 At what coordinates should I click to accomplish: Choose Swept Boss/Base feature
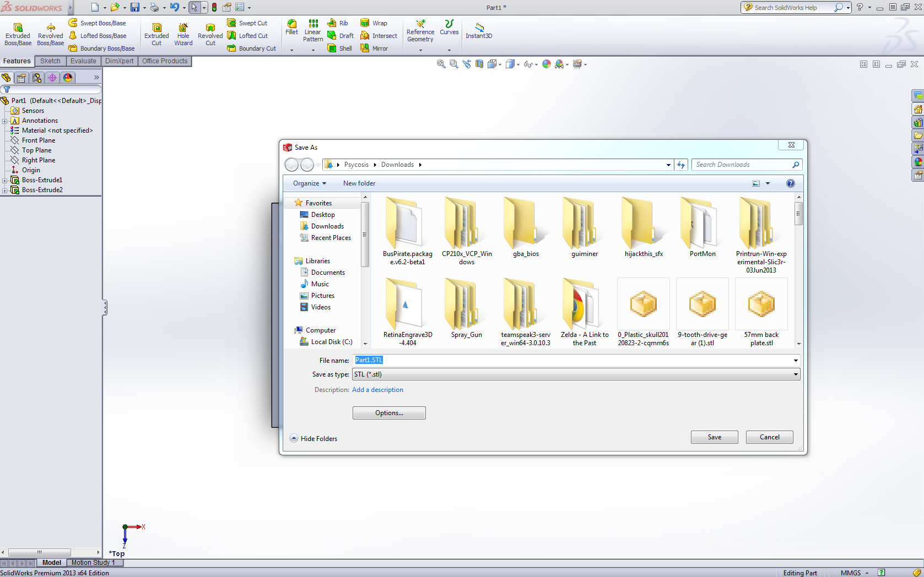(x=97, y=23)
